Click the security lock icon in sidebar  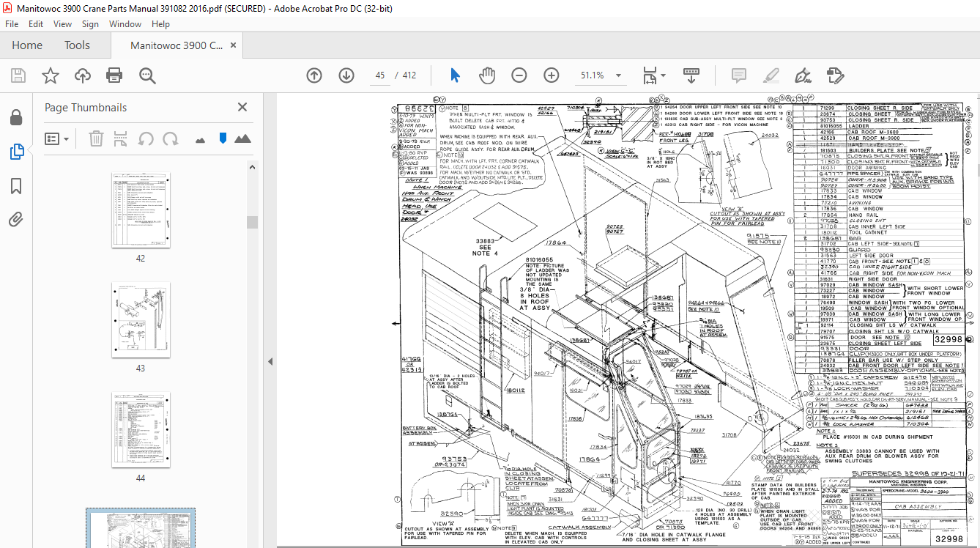click(x=16, y=118)
